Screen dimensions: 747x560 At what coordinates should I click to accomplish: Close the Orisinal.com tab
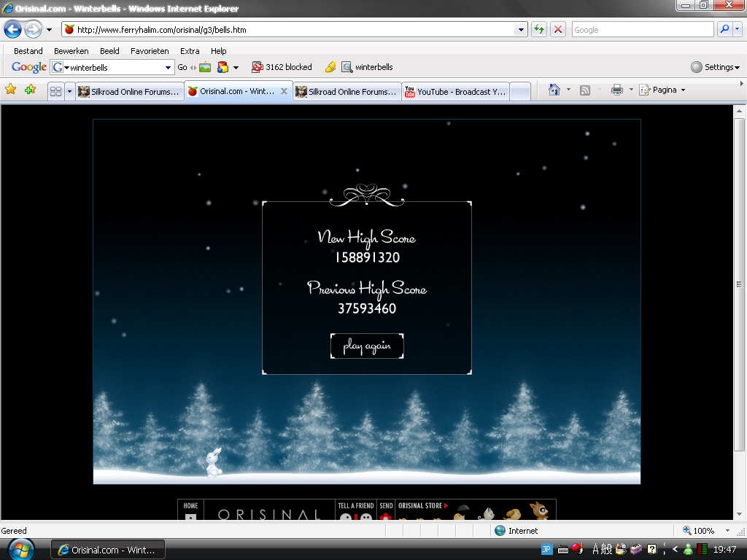tap(284, 91)
